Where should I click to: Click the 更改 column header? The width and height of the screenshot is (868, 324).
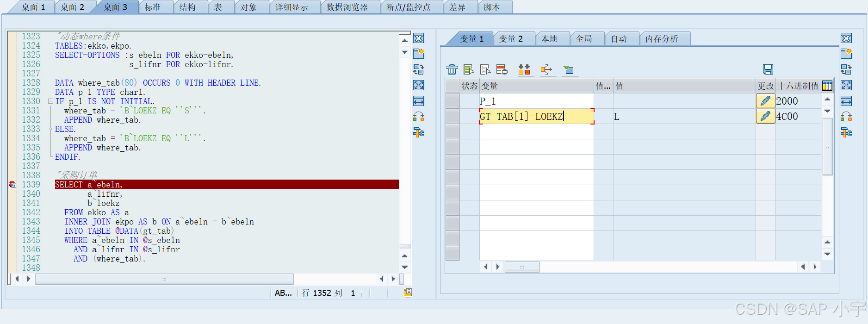[766, 86]
